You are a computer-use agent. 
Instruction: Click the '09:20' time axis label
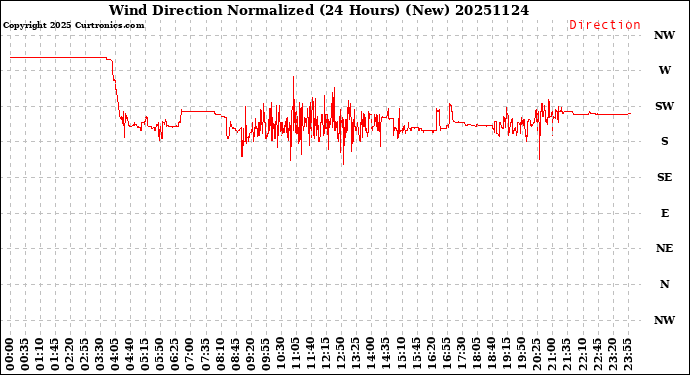click(x=250, y=355)
